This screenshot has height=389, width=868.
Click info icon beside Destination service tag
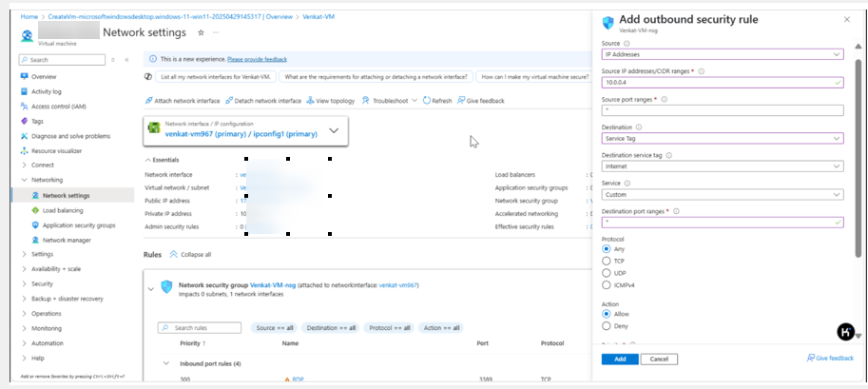pos(668,156)
